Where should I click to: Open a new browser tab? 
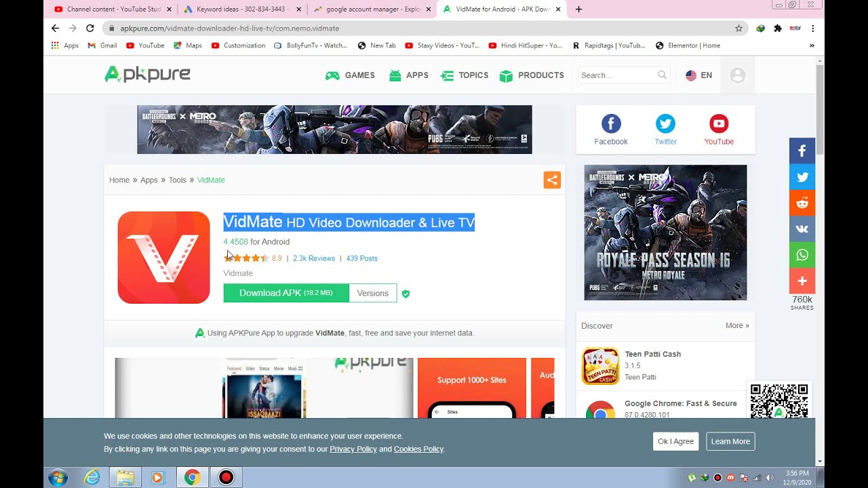(578, 9)
